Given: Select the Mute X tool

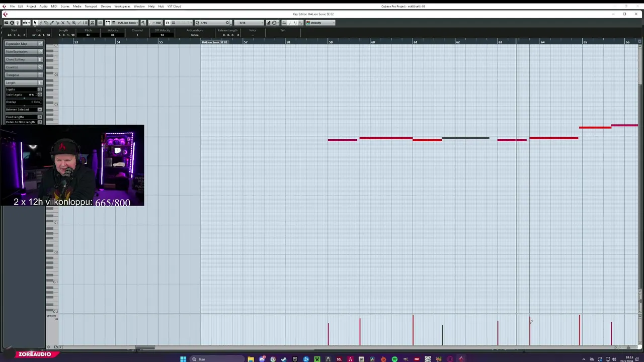Looking at the screenshot, I should (63, 23).
